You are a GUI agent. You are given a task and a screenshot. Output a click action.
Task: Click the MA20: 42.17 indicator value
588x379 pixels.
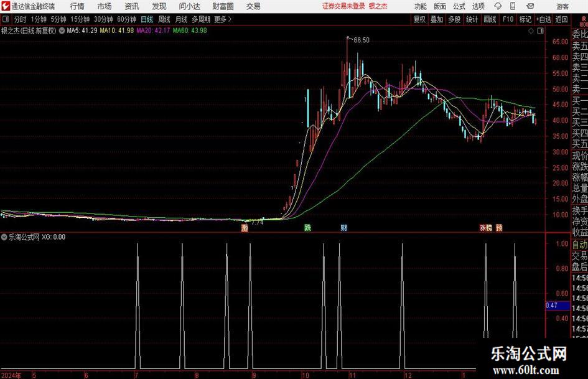pyautogui.click(x=153, y=30)
